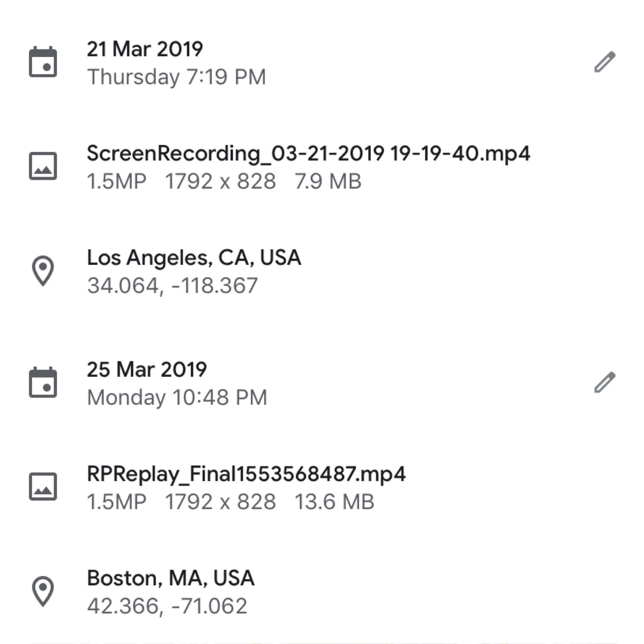
Task: Click Thursday 7:19 PM time text
Action: pyautogui.click(x=176, y=77)
